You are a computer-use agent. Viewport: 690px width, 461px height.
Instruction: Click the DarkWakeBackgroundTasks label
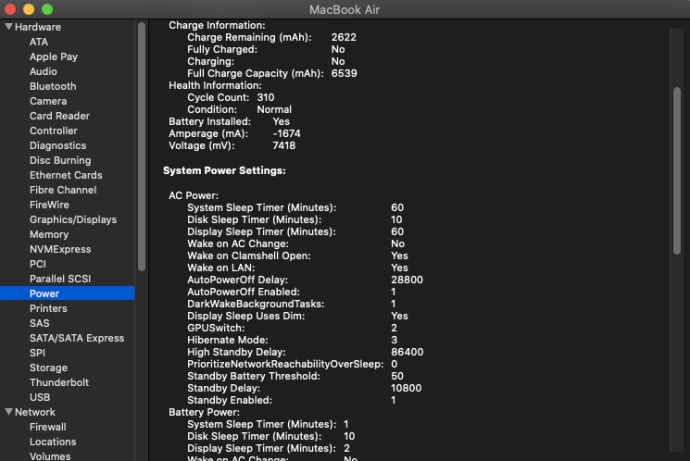coord(256,304)
